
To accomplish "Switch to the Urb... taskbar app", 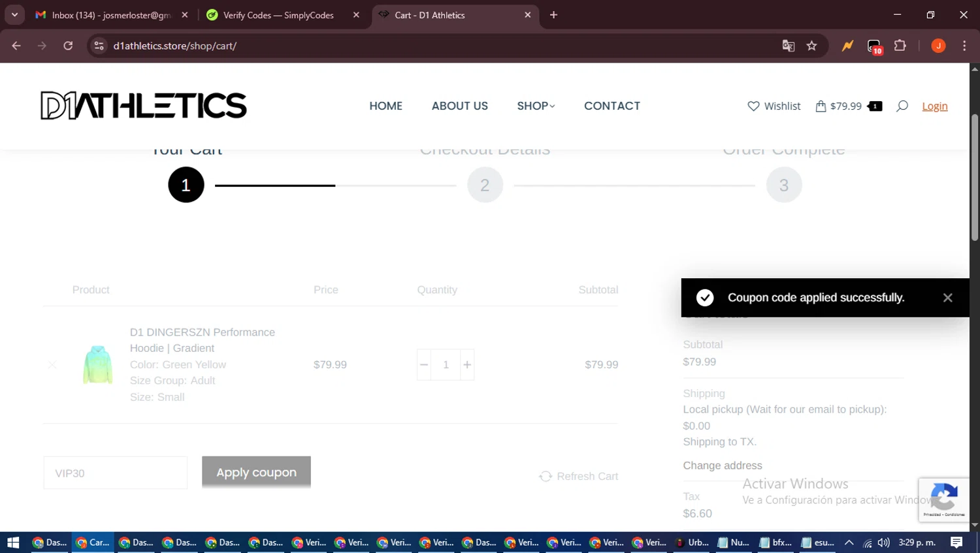I will (693, 542).
